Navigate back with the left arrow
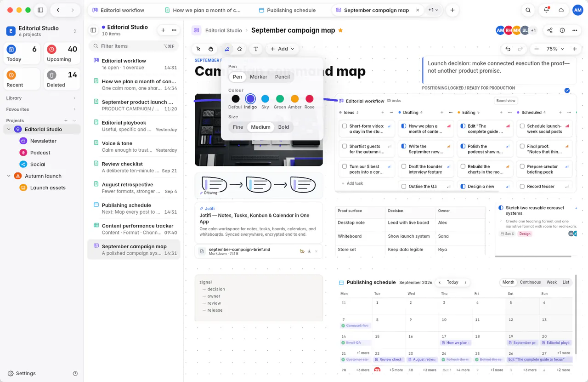 [x=58, y=10]
